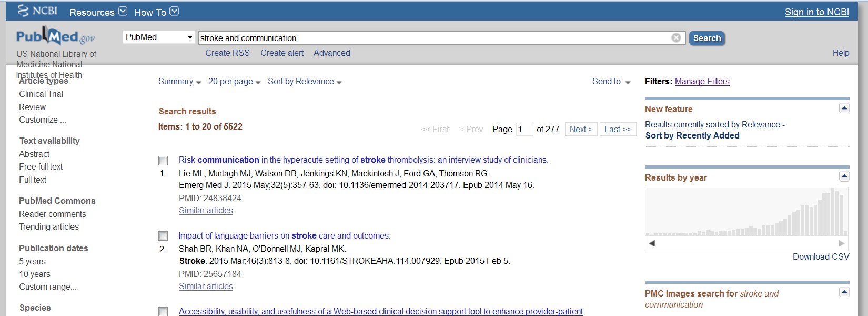
Task: Filter by Review article type
Action: tap(32, 107)
